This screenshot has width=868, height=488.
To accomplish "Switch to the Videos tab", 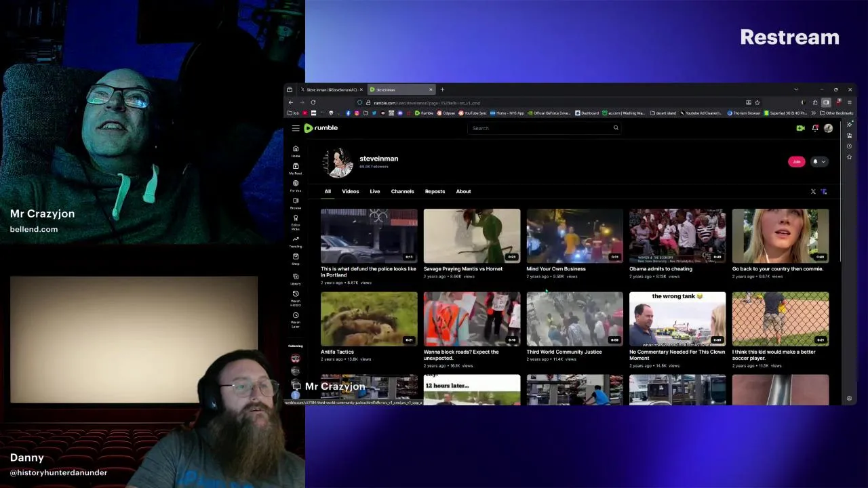I will pyautogui.click(x=351, y=192).
